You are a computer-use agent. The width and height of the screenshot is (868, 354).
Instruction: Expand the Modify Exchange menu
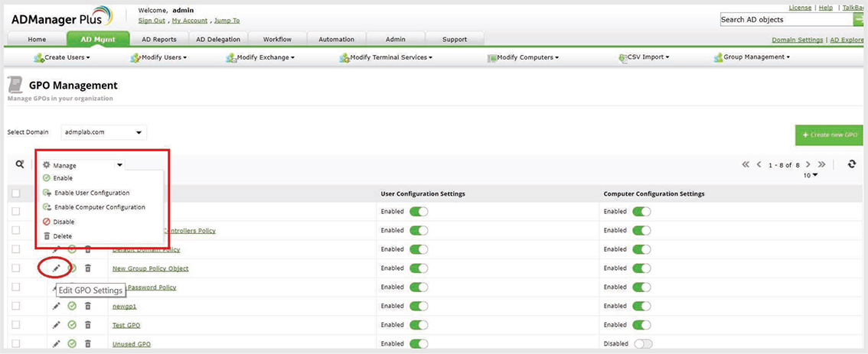(x=259, y=57)
